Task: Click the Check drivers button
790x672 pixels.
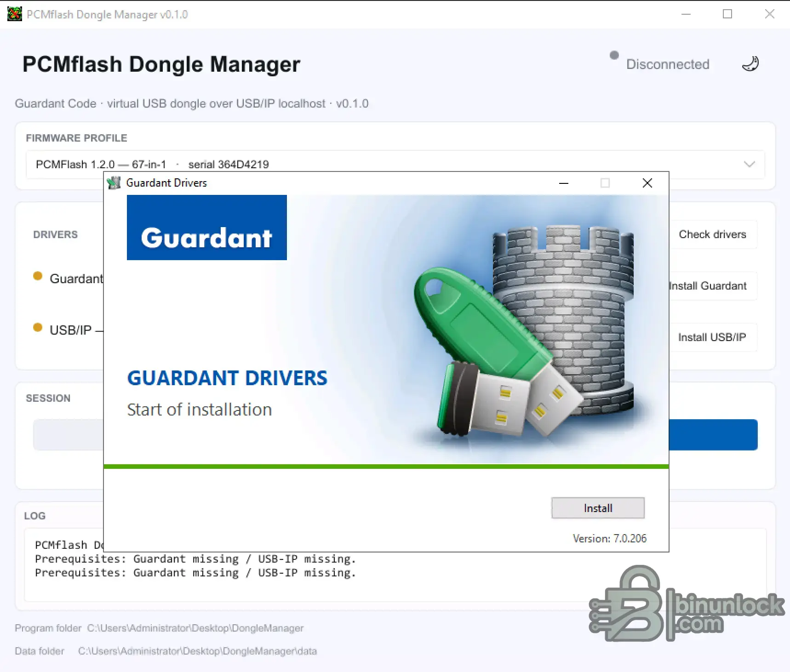Action: [713, 234]
